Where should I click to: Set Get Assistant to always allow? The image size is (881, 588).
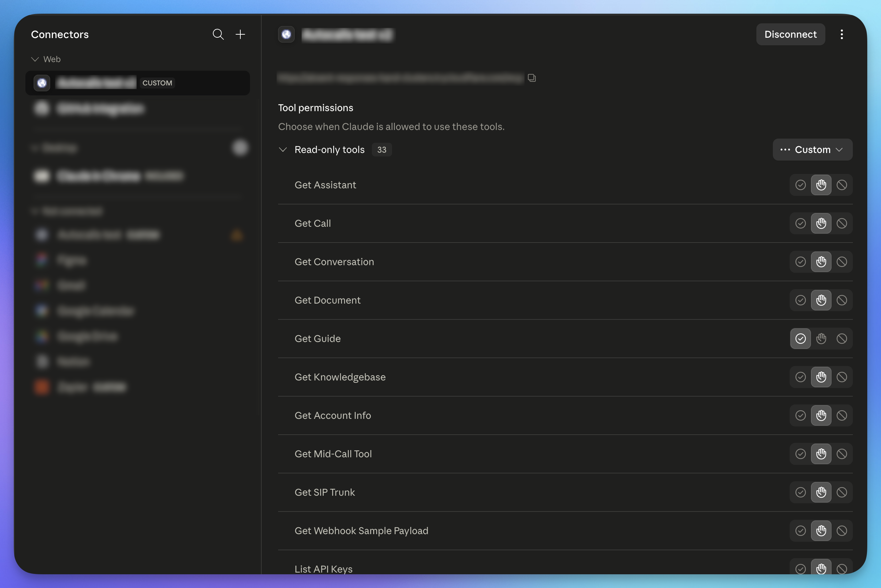click(800, 185)
